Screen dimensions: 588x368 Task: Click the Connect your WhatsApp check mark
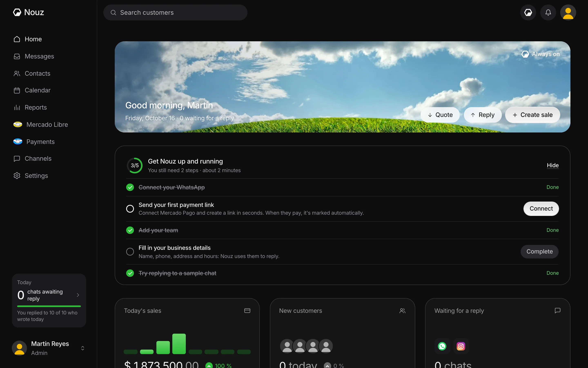point(130,187)
